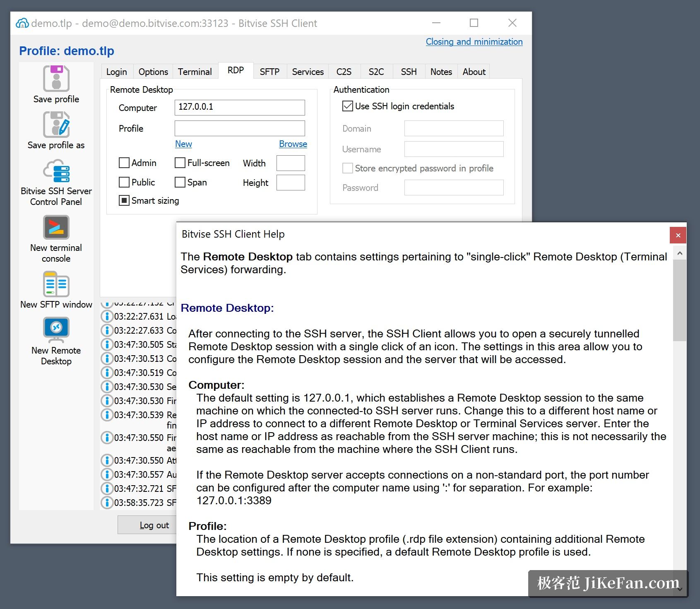The width and height of the screenshot is (700, 609).
Task: Click the Bitvise cloud icon in title bar
Action: coord(22,23)
